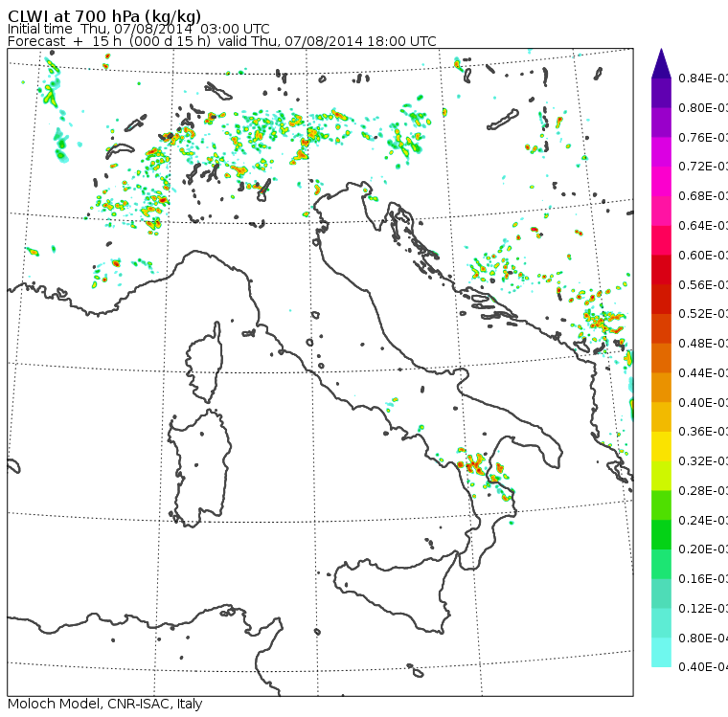Select the red-orange swatch between 0.48E-03 and 0.52E-03

(661, 328)
